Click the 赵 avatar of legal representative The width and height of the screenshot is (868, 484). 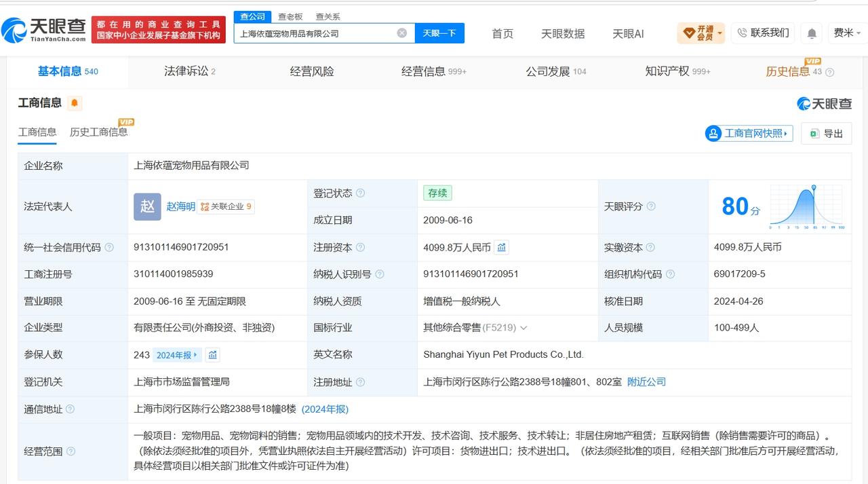click(x=147, y=206)
